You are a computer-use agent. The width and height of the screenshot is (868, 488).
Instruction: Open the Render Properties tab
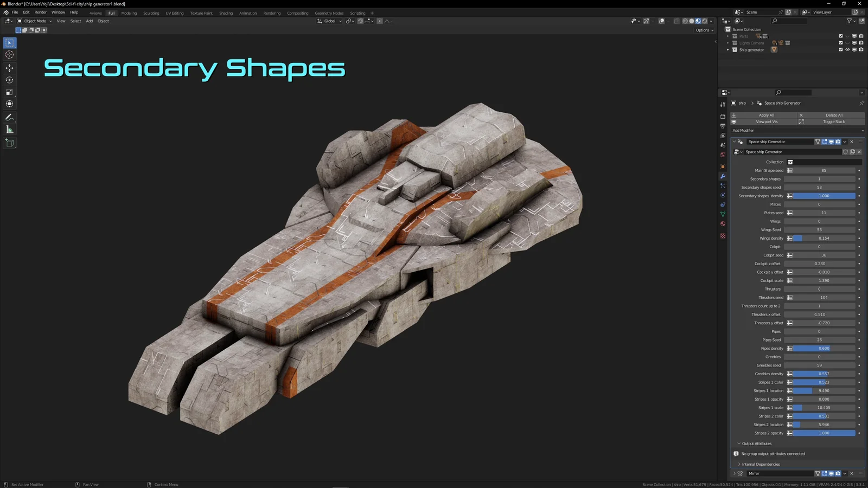[x=723, y=115]
